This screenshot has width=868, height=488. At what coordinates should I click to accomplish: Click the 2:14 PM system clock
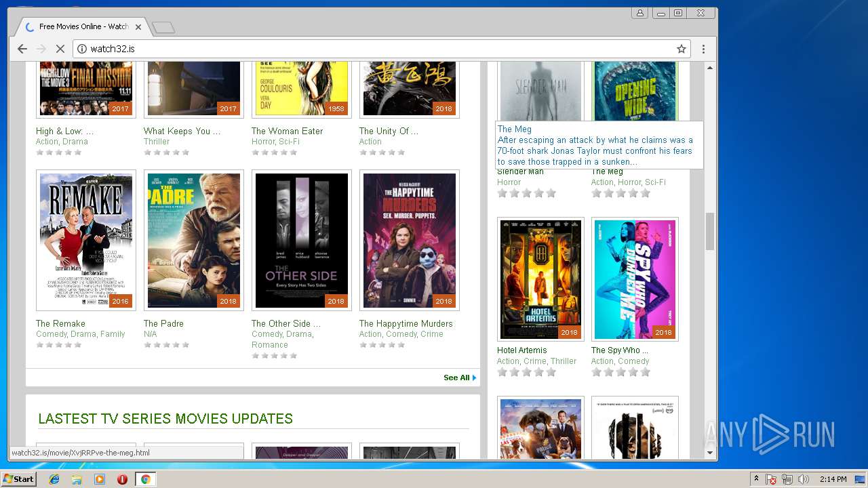832,479
